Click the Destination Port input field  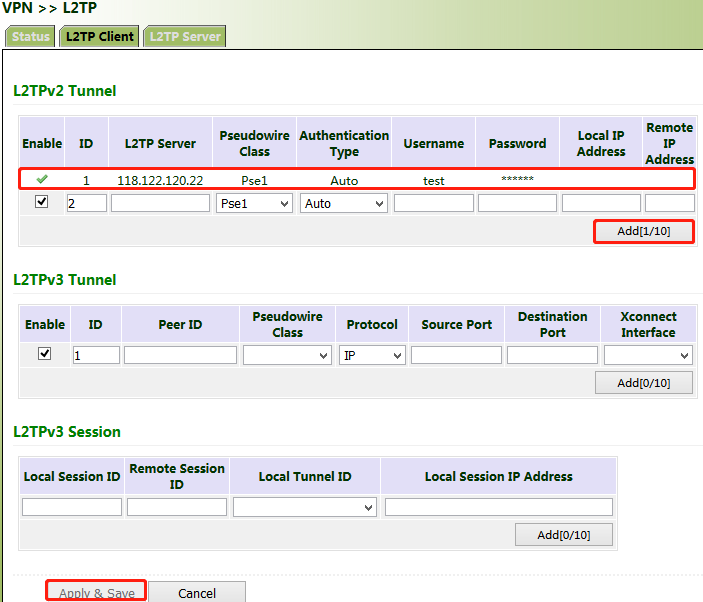click(x=552, y=355)
